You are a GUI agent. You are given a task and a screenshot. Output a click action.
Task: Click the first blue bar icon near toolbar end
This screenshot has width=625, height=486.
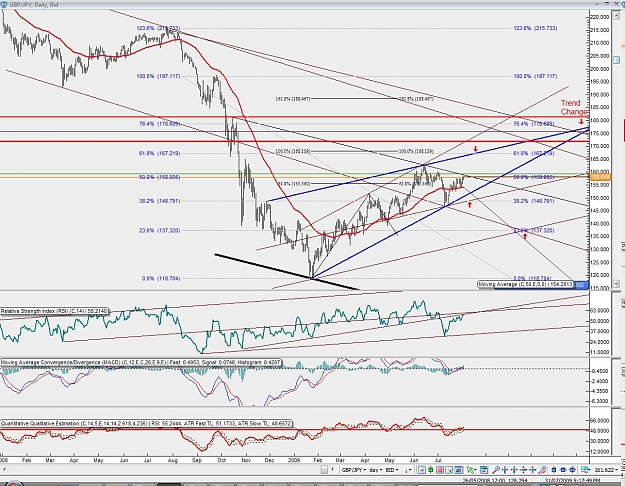pos(554,470)
